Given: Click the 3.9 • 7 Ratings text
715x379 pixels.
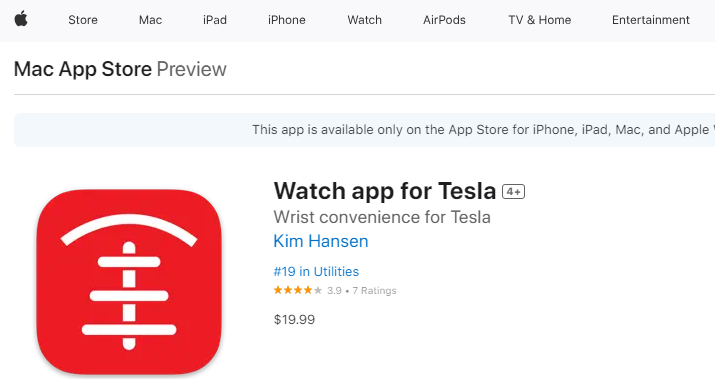Looking at the screenshot, I should [362, 291].
